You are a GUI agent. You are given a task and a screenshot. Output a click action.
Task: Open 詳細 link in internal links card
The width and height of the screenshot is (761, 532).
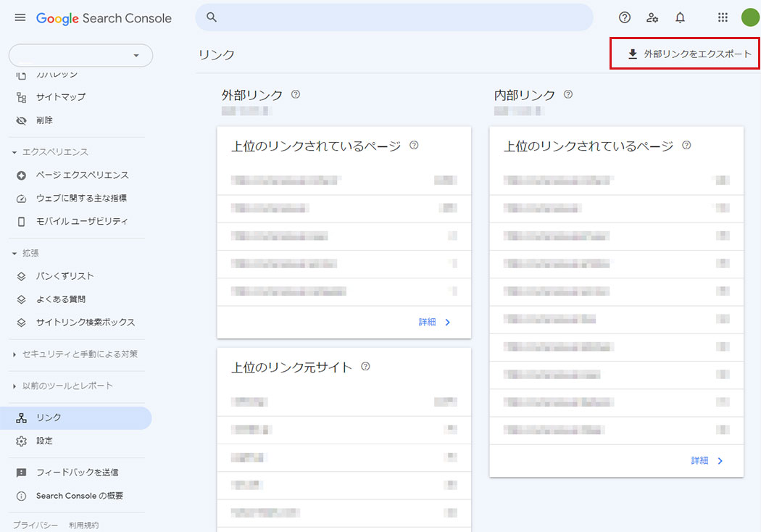click(x=707, y=460)
